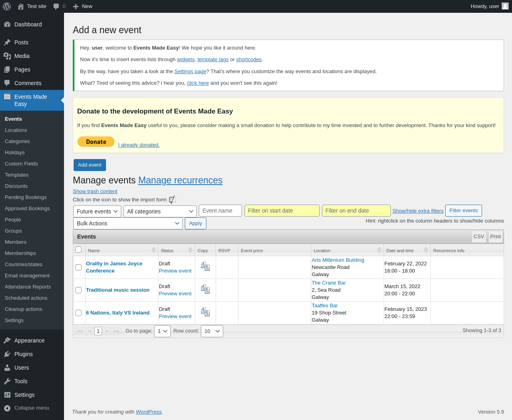The width and height of the screenshot is (512, 420).
Task: Click the Pages icon in sidebar
Action: [x=7, y=70]
